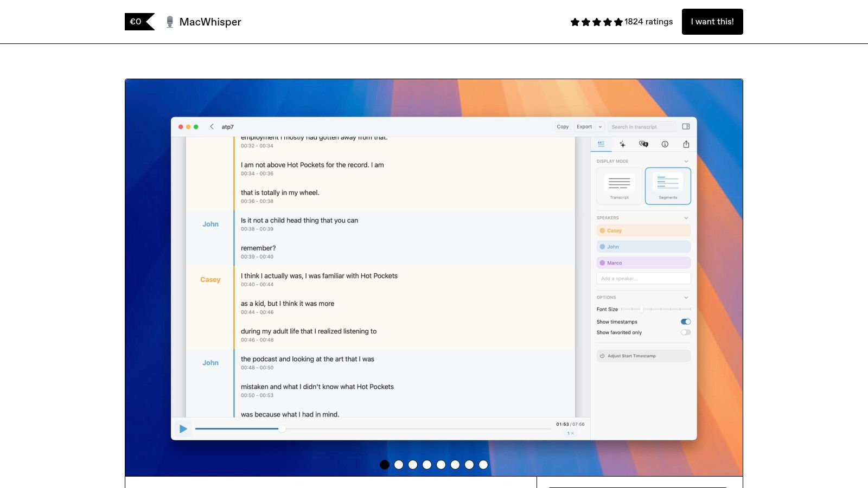Open the Export dropdown arrow
Viewport: 868px width, 488px height.
600,127
